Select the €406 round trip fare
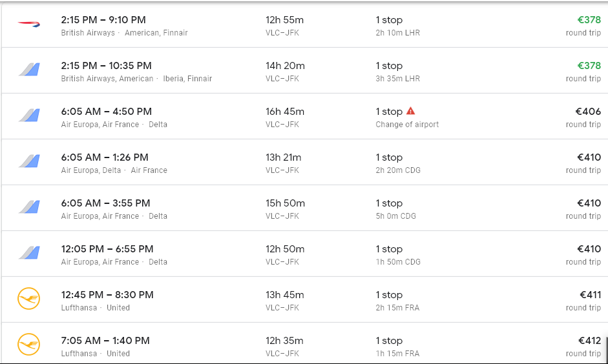Screen dimensions: 608x364 pyautogui.click(x=588, y=112)
